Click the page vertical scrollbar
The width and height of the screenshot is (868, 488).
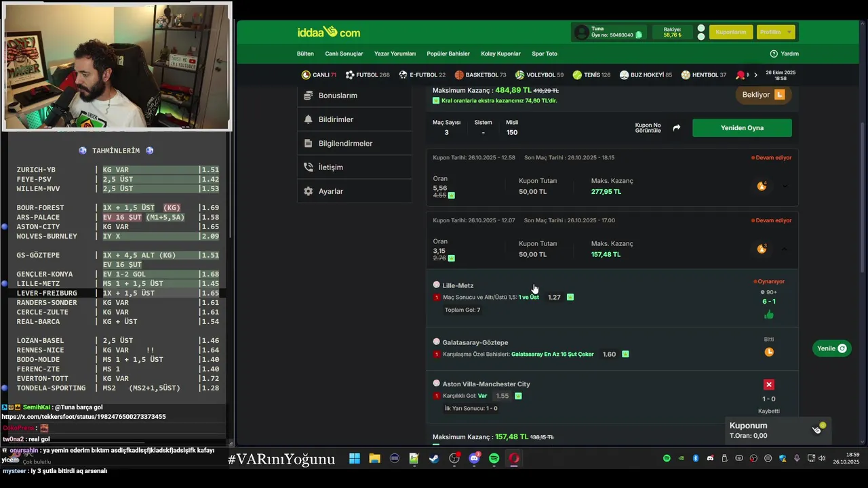point(863,197)
